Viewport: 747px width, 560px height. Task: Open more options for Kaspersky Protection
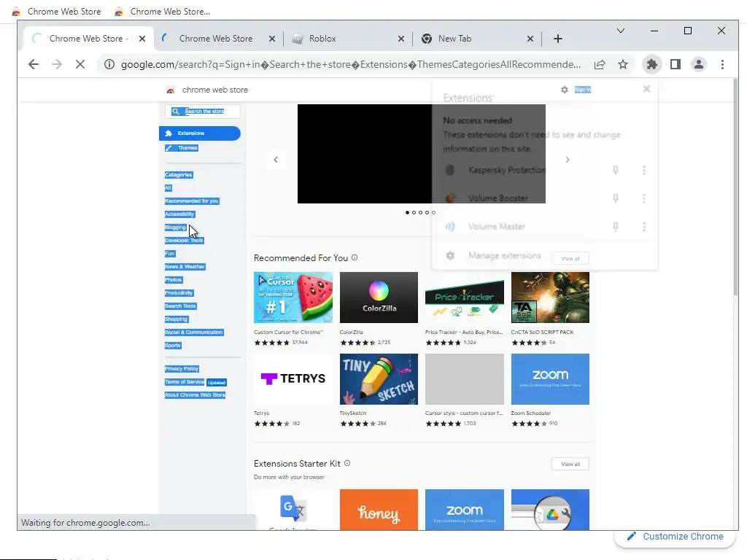pyautogui.click(x=644, y=170)
